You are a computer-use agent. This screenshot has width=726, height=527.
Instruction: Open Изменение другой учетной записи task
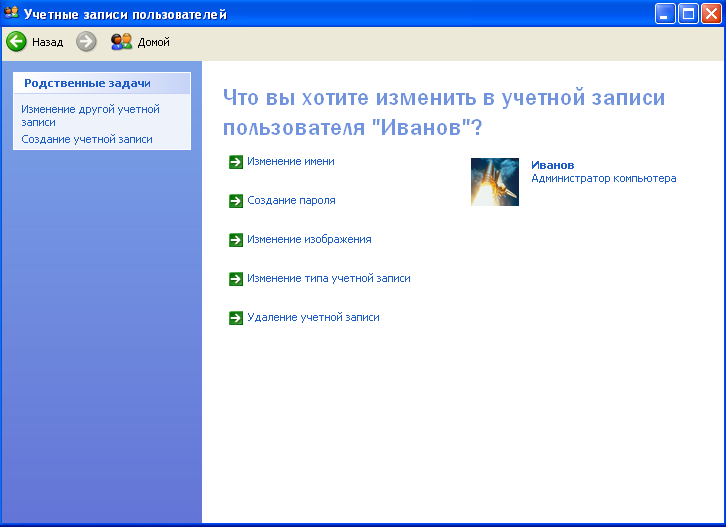click(90, 116)
